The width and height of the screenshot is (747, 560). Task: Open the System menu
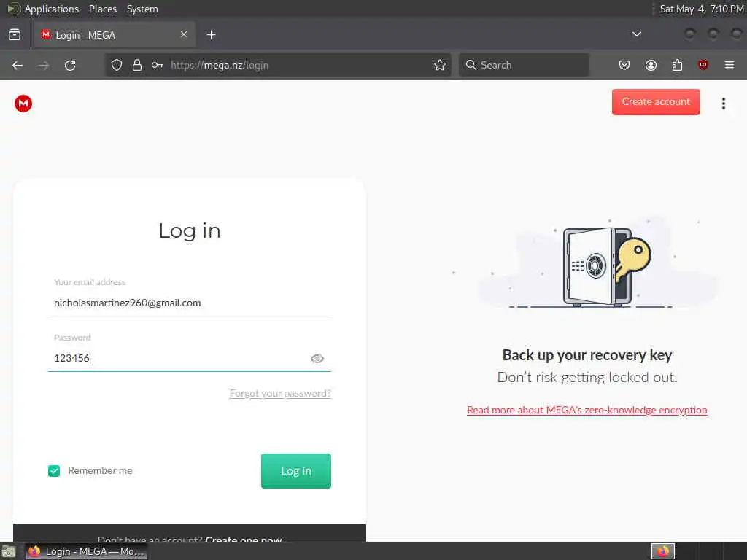142,9
